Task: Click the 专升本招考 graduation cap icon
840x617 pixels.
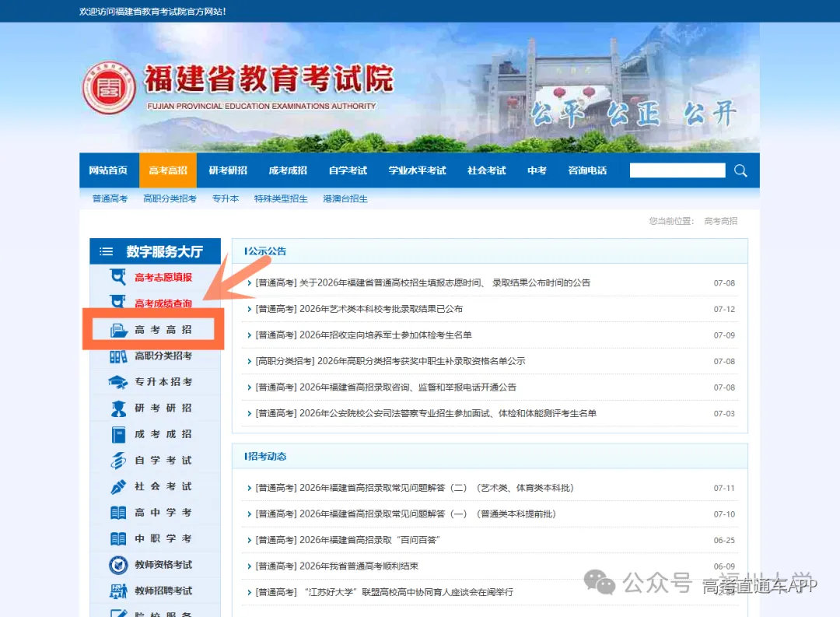Action: (x=118, y=382)
